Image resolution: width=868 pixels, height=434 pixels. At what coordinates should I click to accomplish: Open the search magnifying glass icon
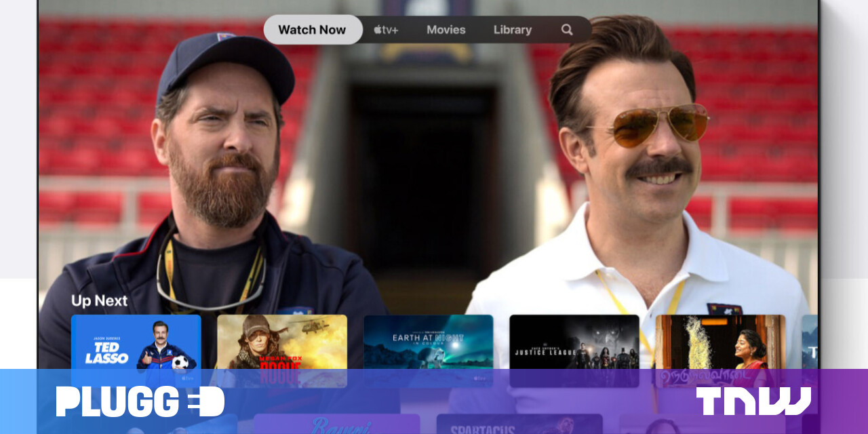pos(567,30)
